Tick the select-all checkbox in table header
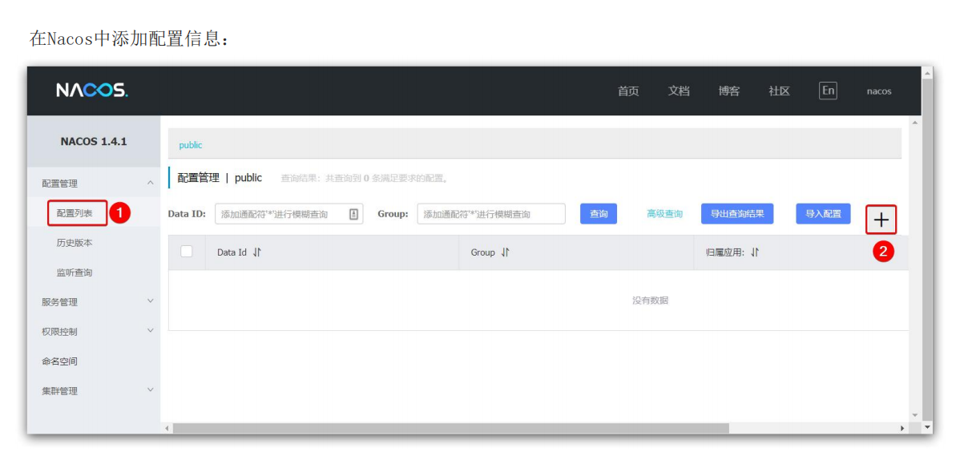 187,252
